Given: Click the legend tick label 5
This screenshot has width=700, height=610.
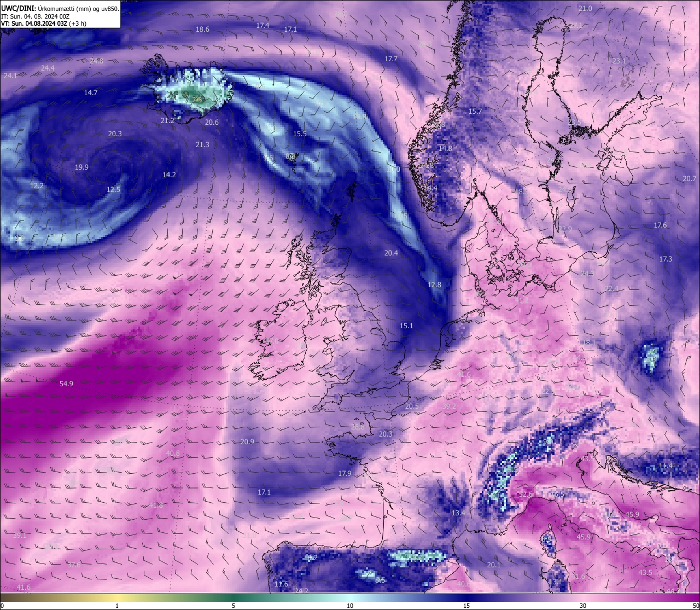Looking at the screenshot, I should 234,606.
